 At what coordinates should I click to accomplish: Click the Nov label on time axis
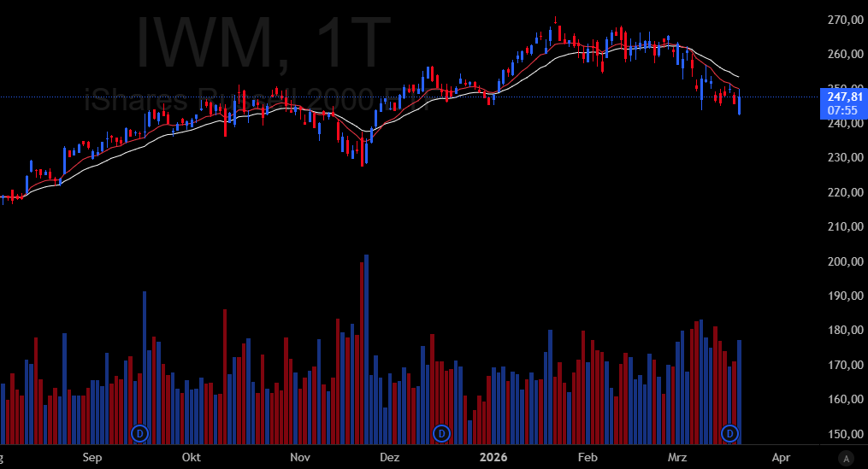300,458
